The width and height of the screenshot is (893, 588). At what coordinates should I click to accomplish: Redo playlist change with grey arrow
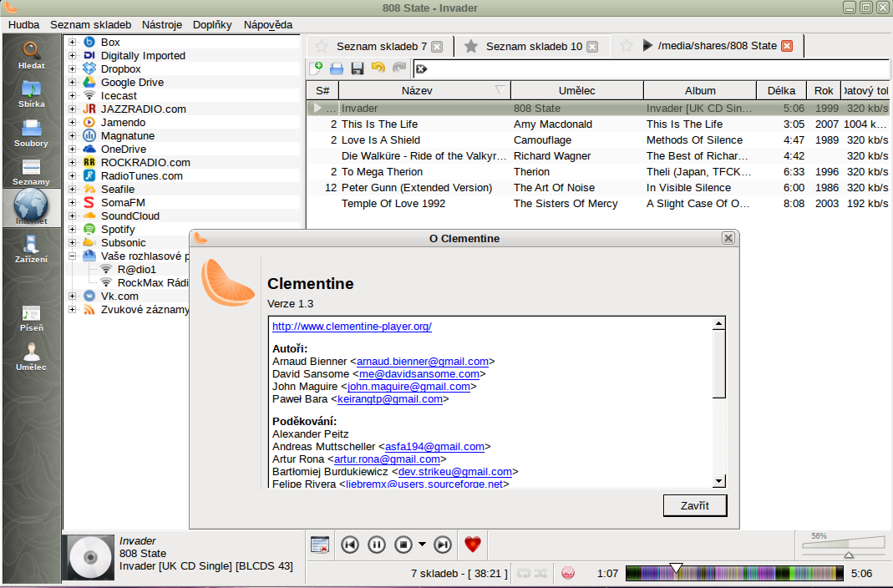pyautogui.click(x=399, y=68)
